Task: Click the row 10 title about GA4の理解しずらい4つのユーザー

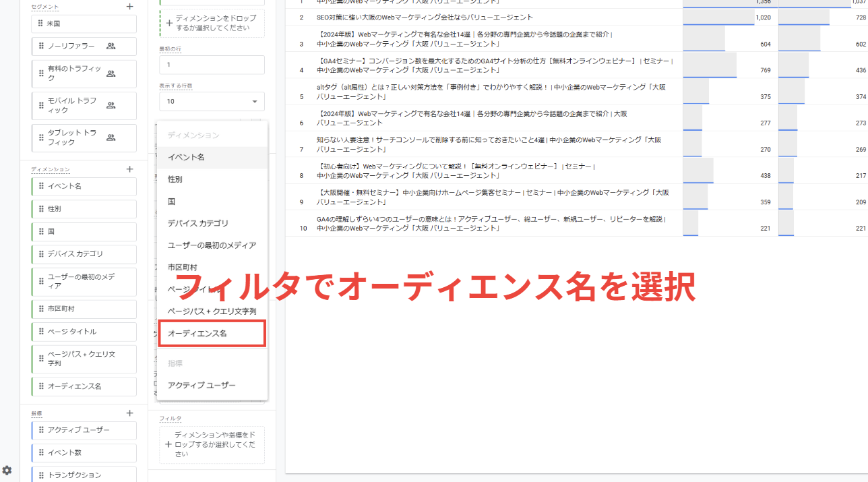Action: [491, 223]
